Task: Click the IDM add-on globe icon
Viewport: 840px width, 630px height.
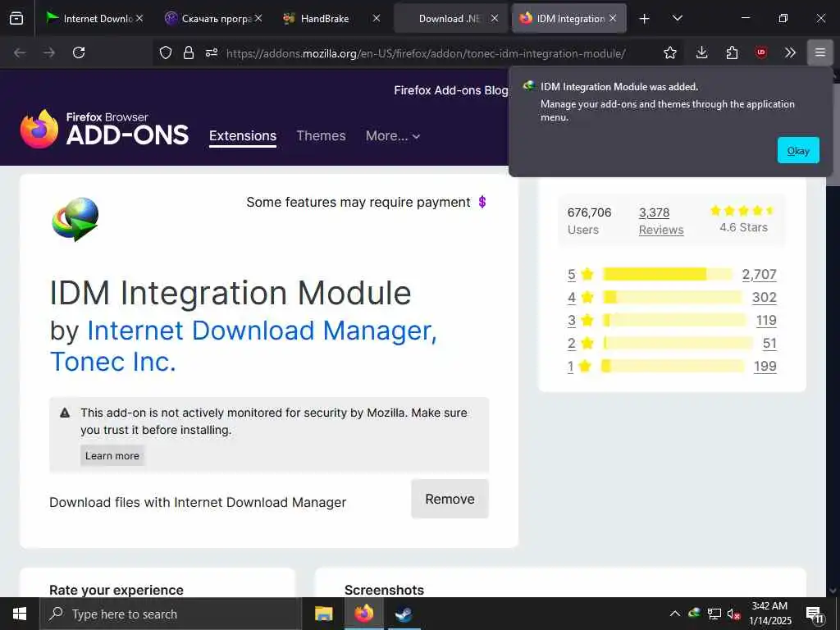Action: [75, 219]
